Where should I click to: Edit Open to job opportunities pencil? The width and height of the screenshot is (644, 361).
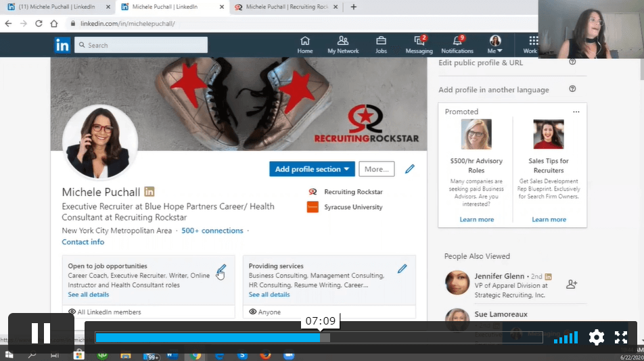[221, 269]
